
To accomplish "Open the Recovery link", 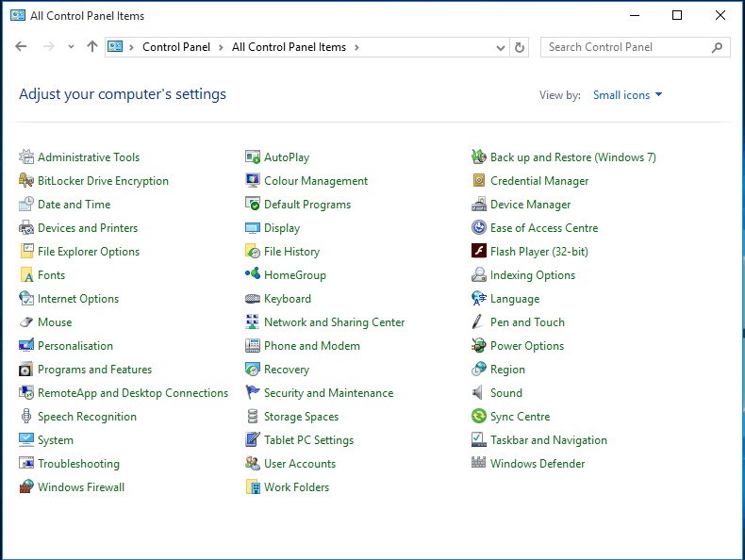I will point(287,370).
